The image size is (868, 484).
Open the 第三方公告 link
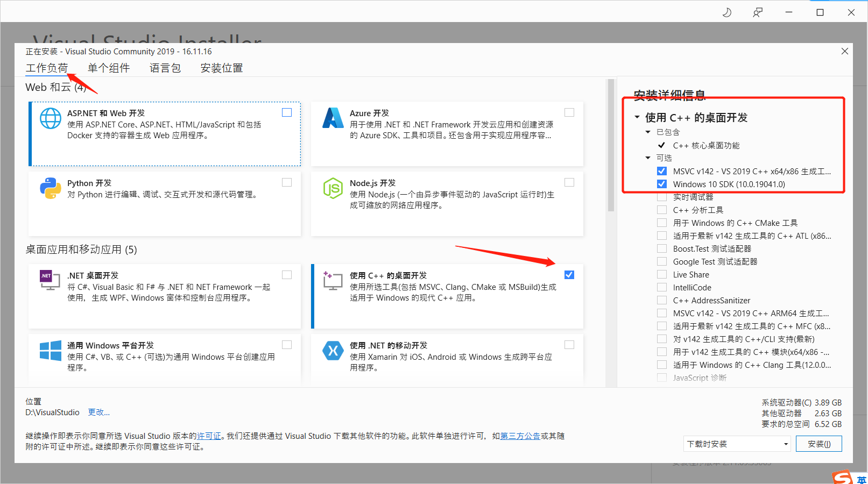[x=520, y=436]
